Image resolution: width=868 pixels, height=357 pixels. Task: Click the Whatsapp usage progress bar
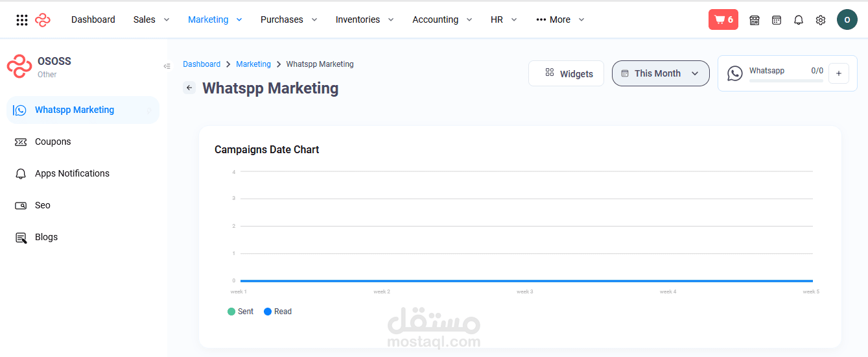[786, 81]
